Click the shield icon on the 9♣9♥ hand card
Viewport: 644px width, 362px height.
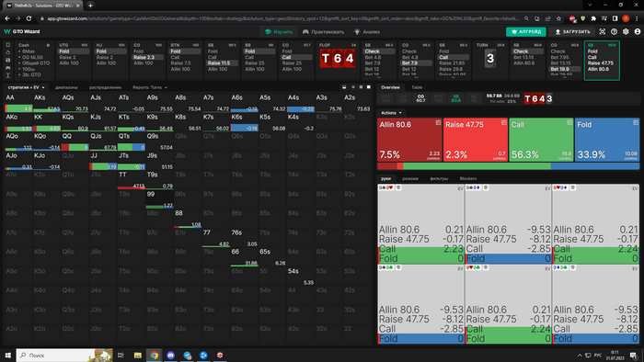[x=398, y=187]
